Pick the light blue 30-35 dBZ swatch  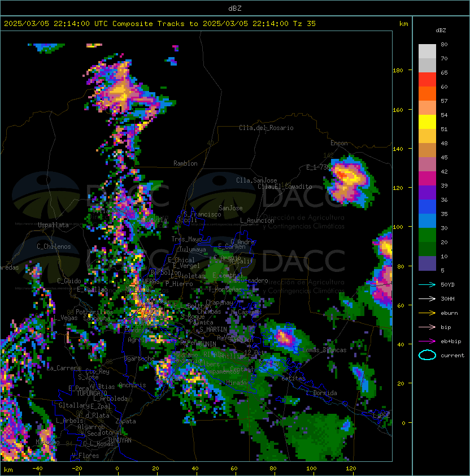(x=427, y=220)
